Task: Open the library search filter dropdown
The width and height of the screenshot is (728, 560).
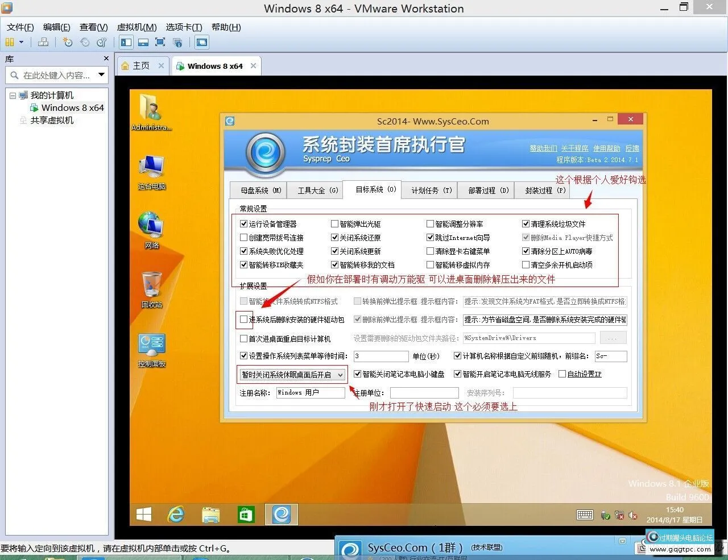Action: [101, 74]
